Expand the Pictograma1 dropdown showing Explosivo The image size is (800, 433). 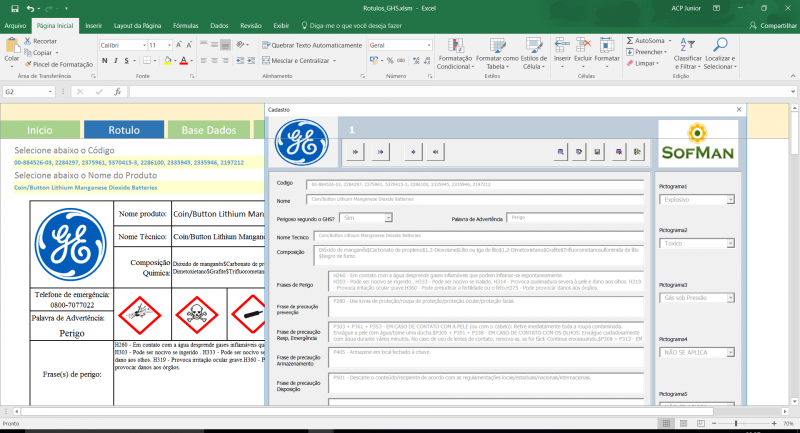[x=731, y=199]
